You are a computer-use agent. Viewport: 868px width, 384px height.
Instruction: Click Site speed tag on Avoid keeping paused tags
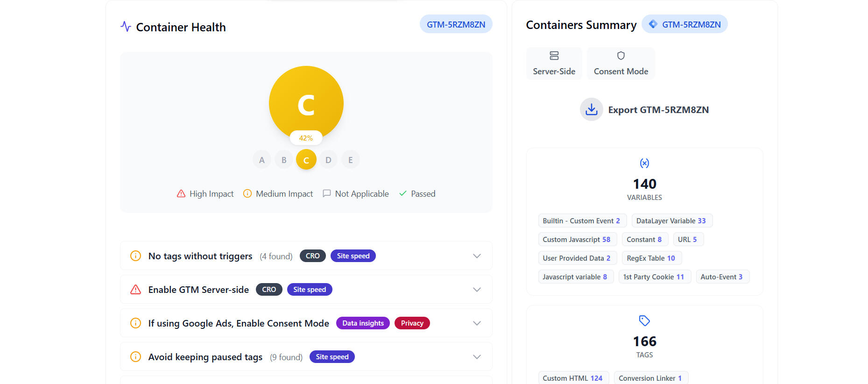click(332, 357)
